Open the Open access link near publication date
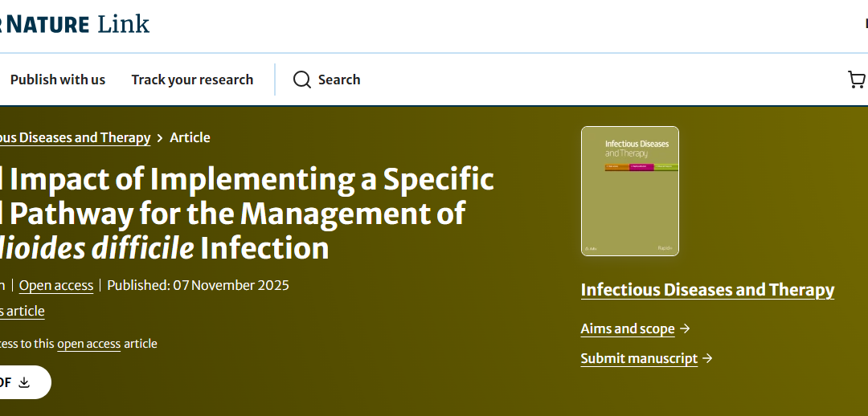The width and height of the screenshot is (868, 416). tap(56, 285)
